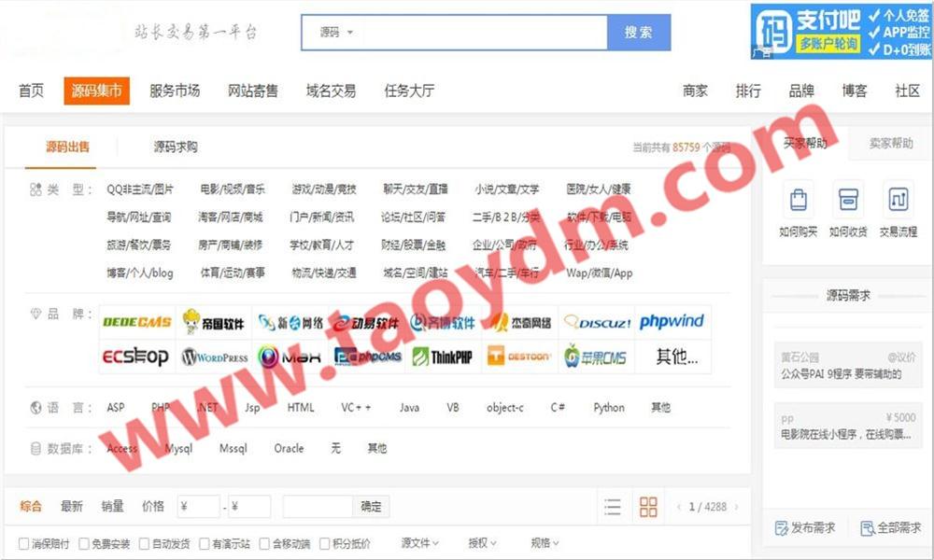Select the Discuz! brand logo

click(597, 322)
